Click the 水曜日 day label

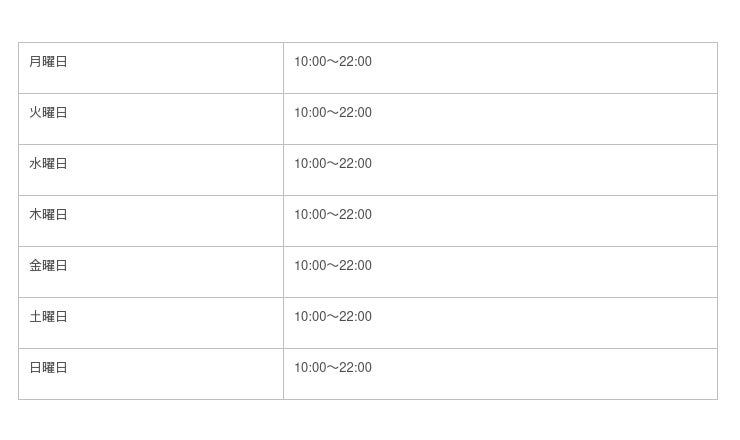pyautogui.click(x=48, y=163)
